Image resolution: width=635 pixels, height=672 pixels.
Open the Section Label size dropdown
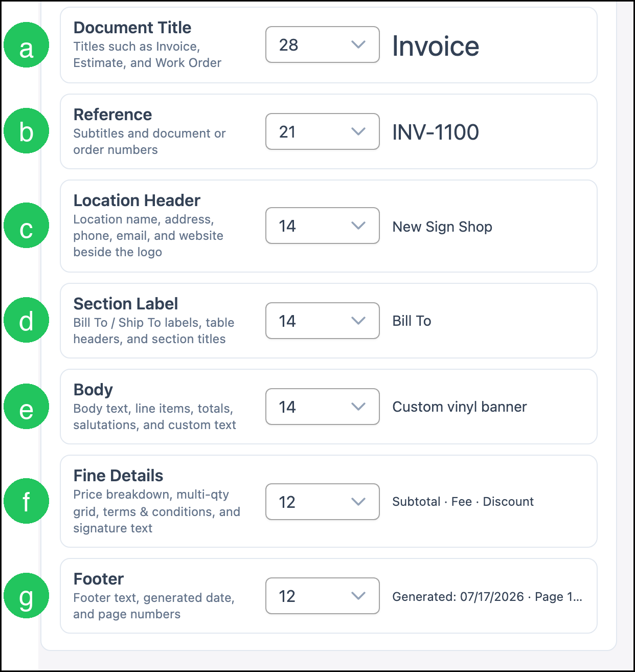[323, 321]
